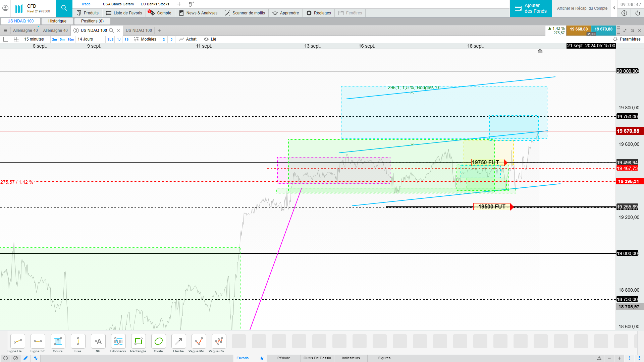Switch to the Allemagne 40 chart tab

point(25,31)
